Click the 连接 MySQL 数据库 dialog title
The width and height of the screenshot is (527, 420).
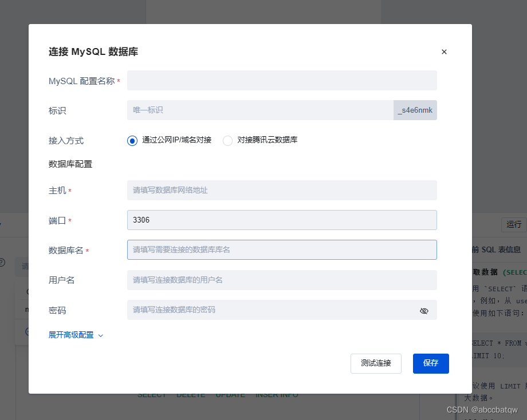tap(93, 51)
